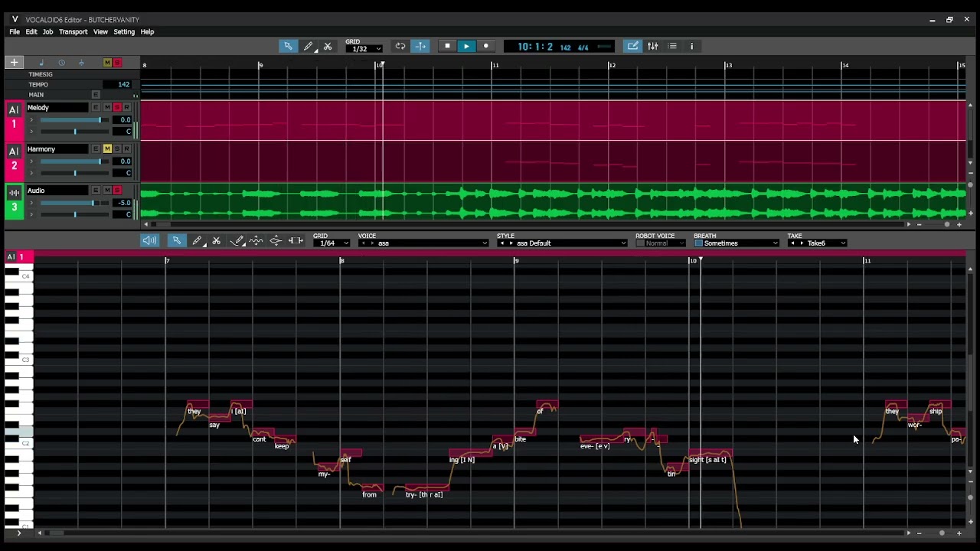The height and width of the screenshot is (551, 980).
Task: Open the info inspector icon
Action: click(x=691, y=46)
